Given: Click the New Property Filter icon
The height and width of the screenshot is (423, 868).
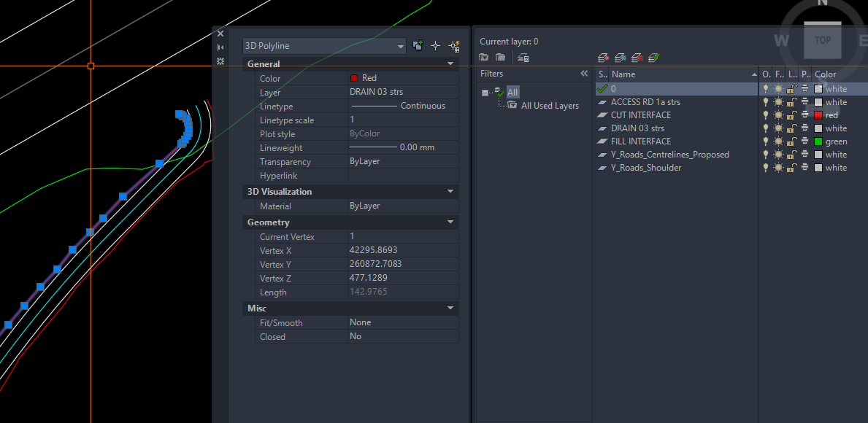Looking at the screenshot, I should [483, 58].
